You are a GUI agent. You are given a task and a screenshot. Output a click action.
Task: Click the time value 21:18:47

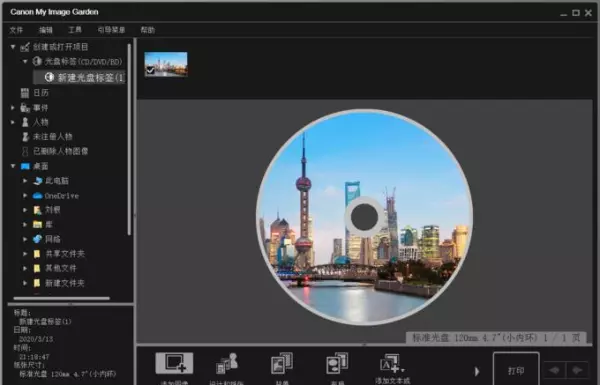click(34, 357)
